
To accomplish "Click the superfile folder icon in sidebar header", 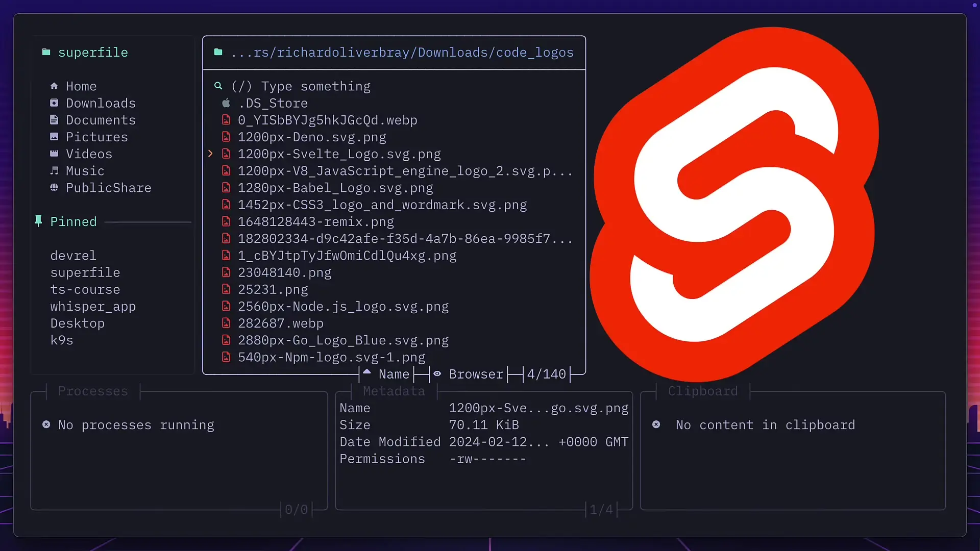I will click(x=46, y=52).
